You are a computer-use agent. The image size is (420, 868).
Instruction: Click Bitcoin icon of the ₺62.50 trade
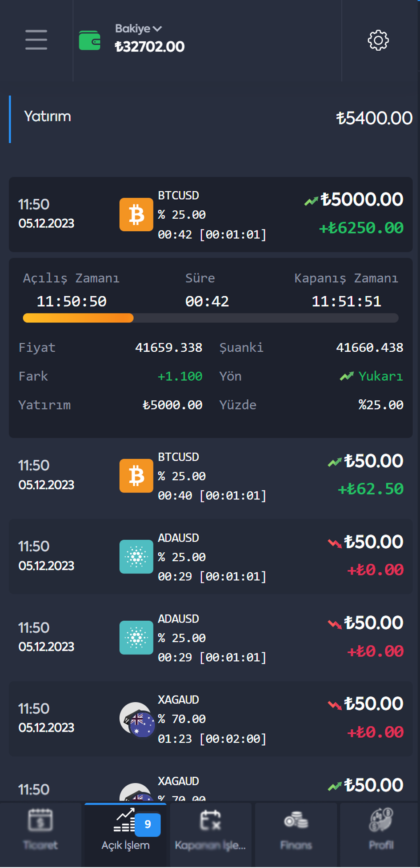[136, 476]
